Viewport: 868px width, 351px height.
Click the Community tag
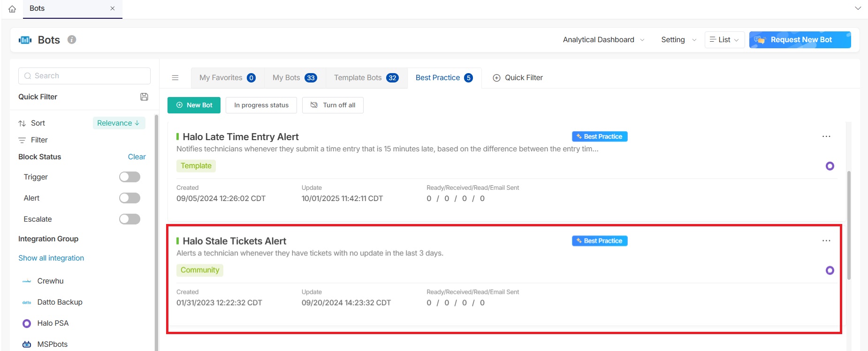pos(200,270)
